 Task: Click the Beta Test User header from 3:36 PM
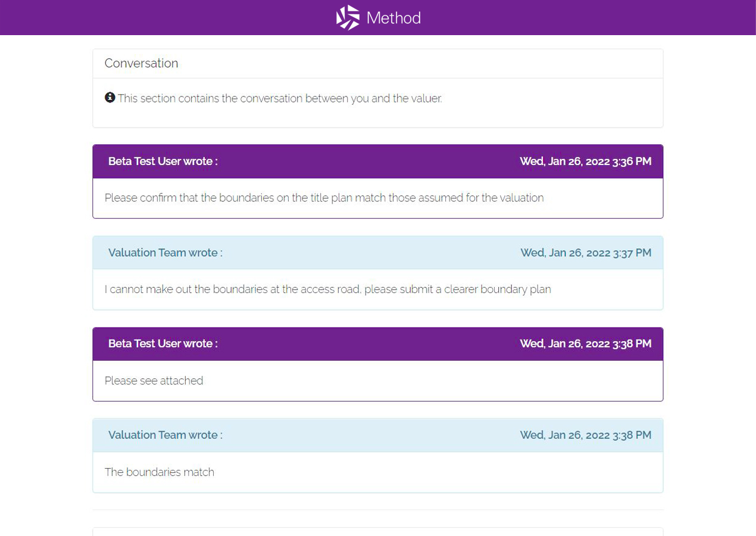click(163, 161)
